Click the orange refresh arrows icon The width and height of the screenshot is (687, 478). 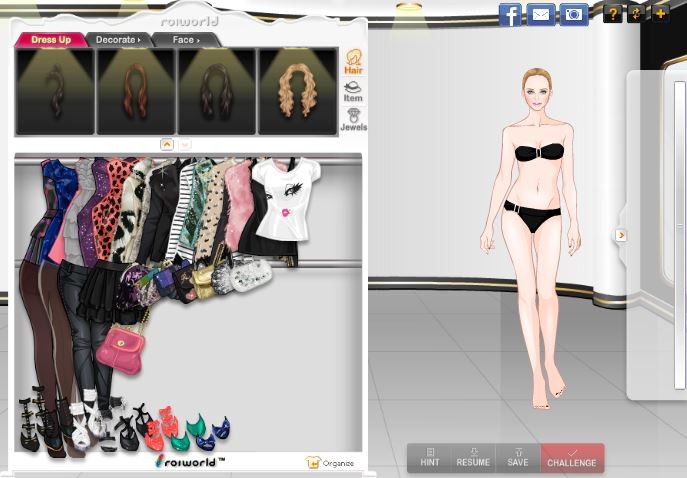click(636, 13)
